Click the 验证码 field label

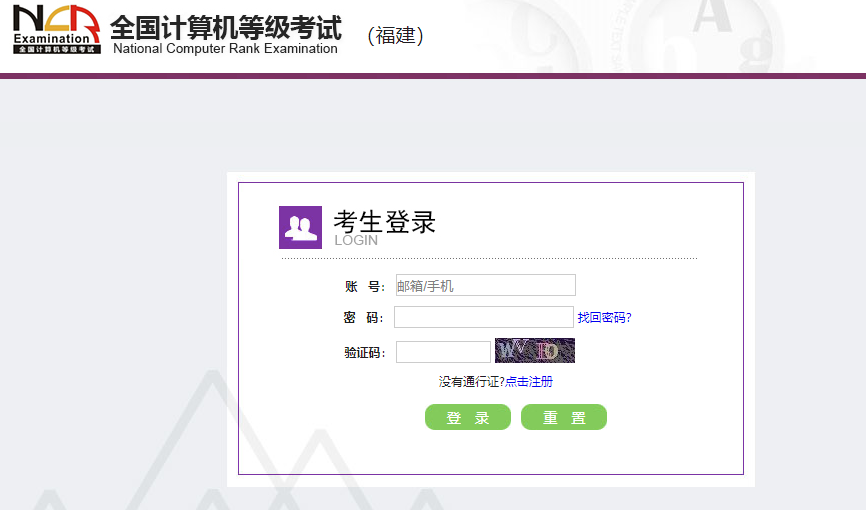pos(365,353)
